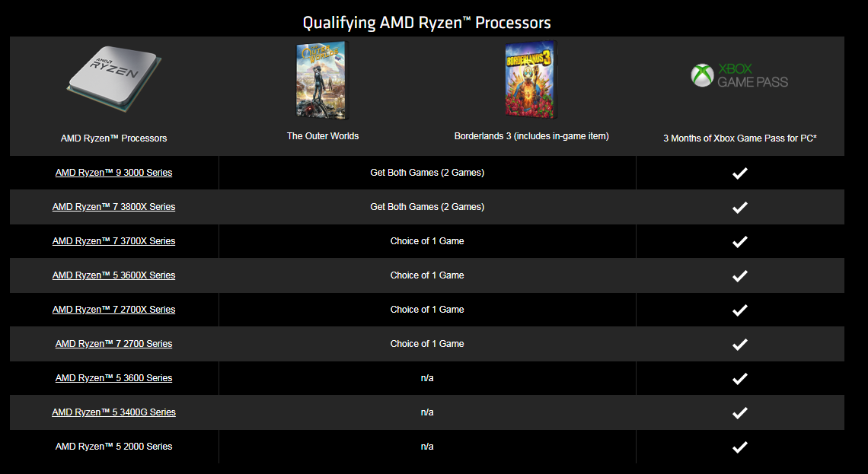
Task: Click the Qualifying AMD Ryzen Processors heading
Action: (x=427, y=23)
